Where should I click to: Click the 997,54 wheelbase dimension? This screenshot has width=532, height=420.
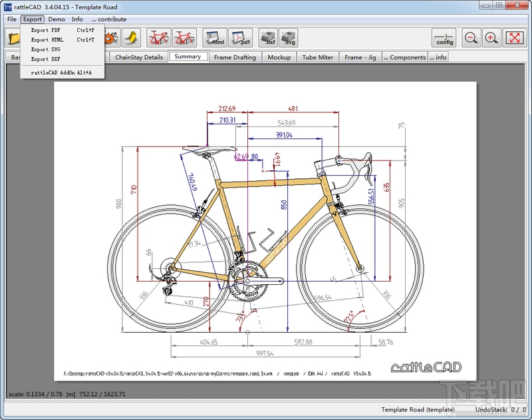click(265, 353)
